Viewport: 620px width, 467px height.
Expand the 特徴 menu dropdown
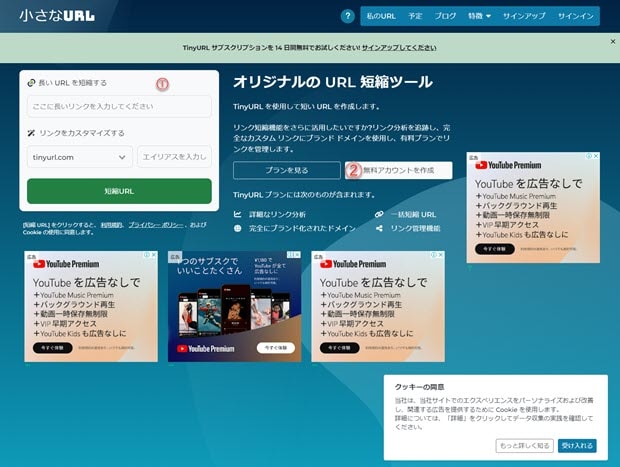tap(480, 16)
